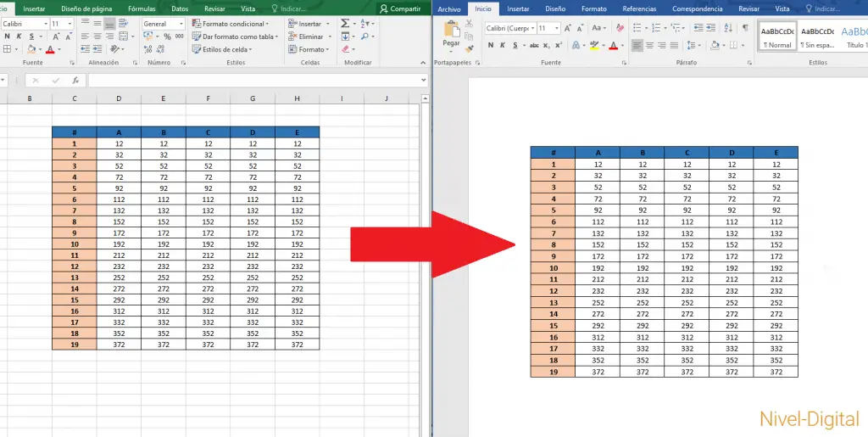Click the thousands separator icon in Excel
The width and height of the screenshot is (868, 437).
[x=180, y=36]
